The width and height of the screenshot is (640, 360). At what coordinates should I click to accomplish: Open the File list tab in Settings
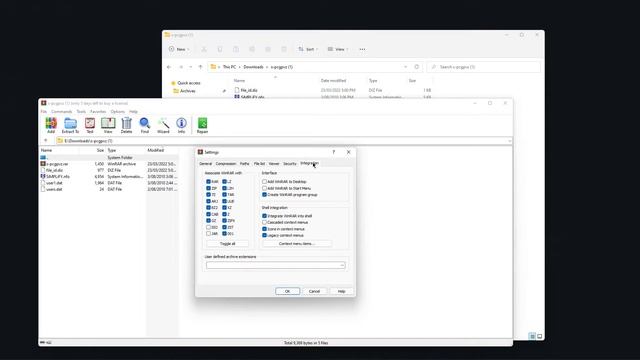tap(259, 164)
